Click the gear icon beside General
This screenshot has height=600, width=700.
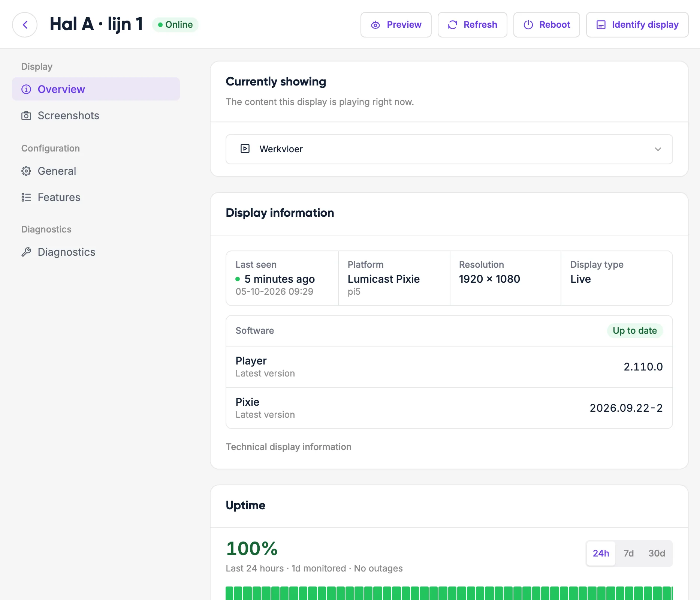[26, 171]
